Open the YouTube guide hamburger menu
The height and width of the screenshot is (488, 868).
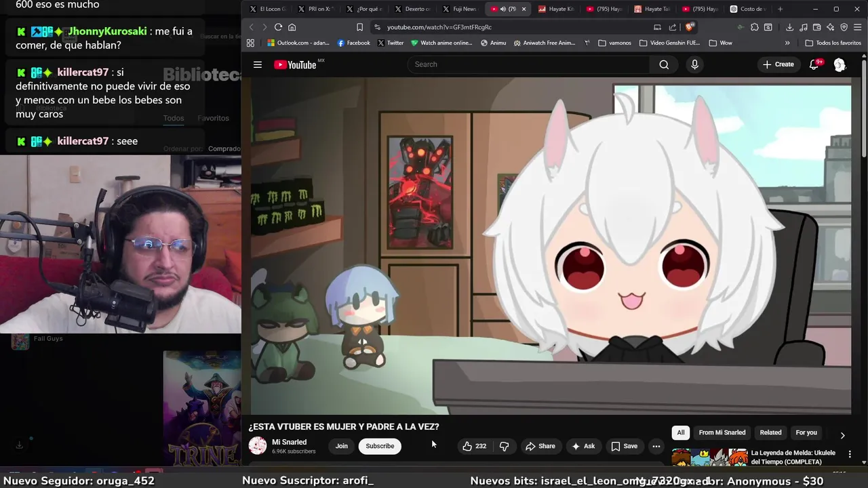point(258,64)
